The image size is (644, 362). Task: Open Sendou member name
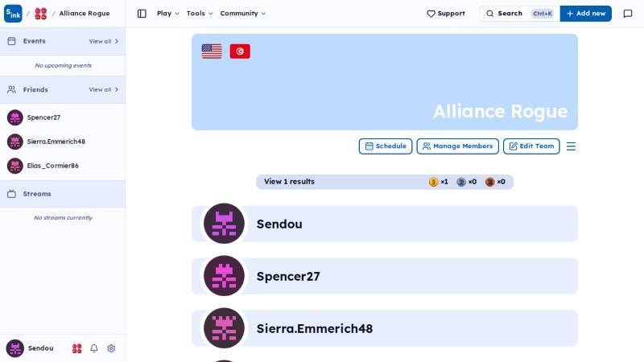tap(279, 224)
